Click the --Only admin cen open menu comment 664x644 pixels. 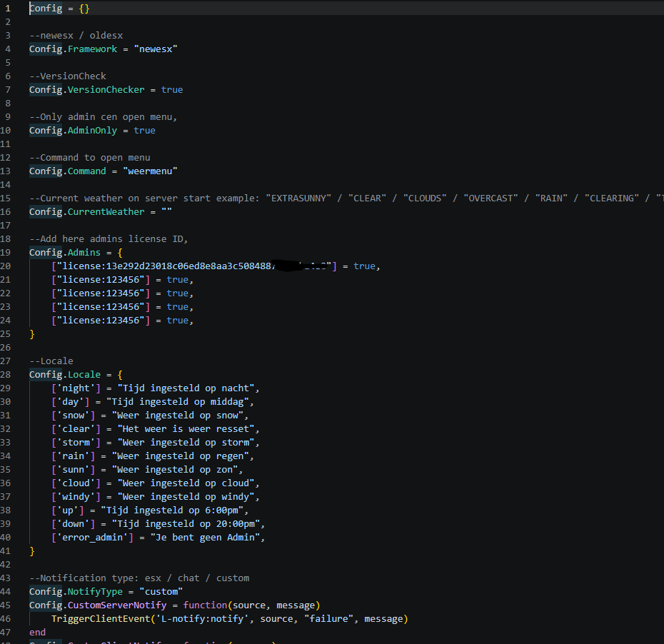tap(103, 117)
